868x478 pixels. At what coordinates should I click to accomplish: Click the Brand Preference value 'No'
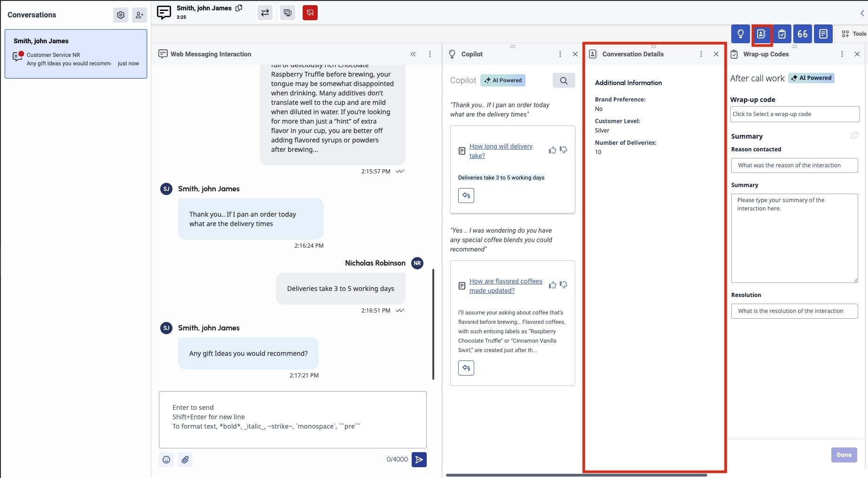(599, 109)
